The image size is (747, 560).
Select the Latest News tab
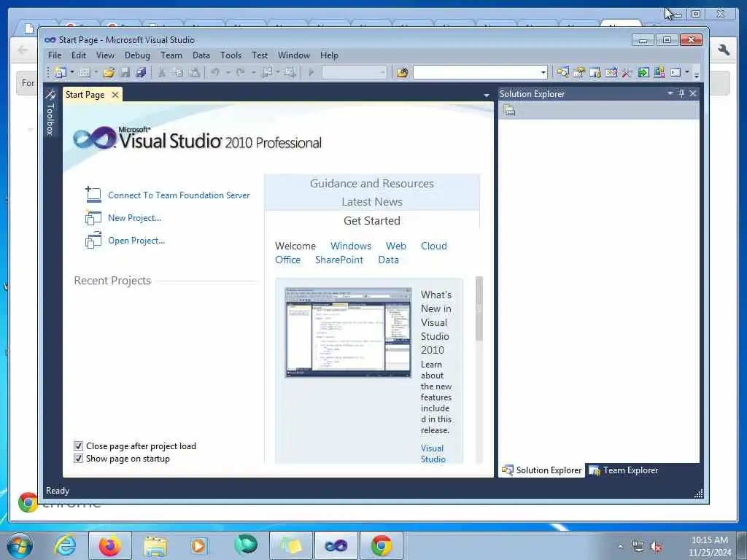[371, 201]
